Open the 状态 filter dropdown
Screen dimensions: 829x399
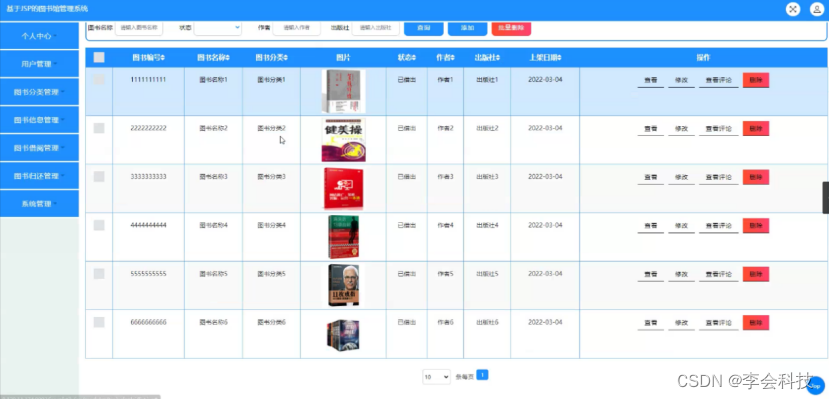[x=218, y=27]
